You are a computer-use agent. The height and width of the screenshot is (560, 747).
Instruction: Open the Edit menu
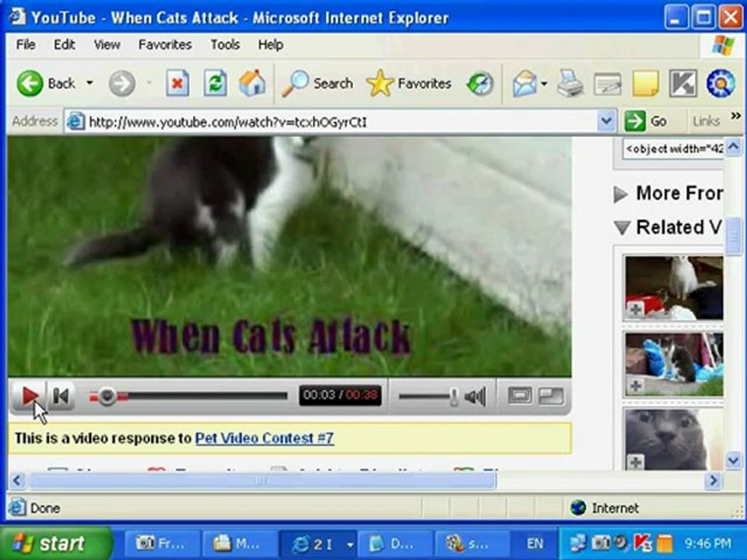65,45
